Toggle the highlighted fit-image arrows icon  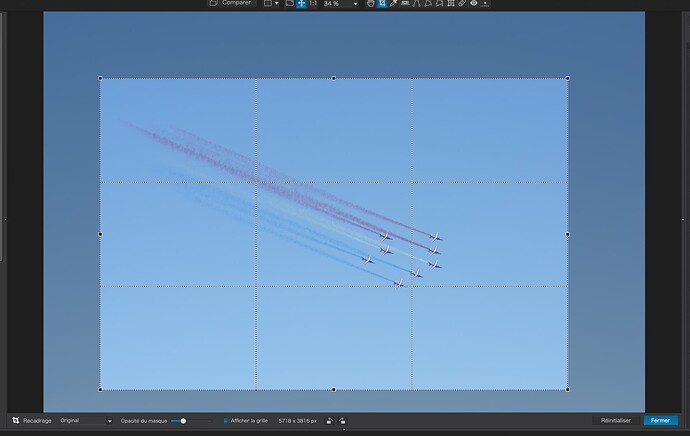click(301, 3)
